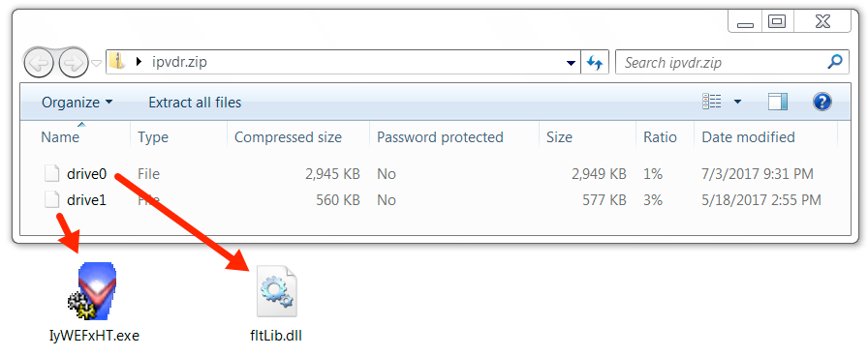This screenshot has height=356, width=868.
Task: Open the recent pages dropdown arrow
Action: click(x=96, y=63)
